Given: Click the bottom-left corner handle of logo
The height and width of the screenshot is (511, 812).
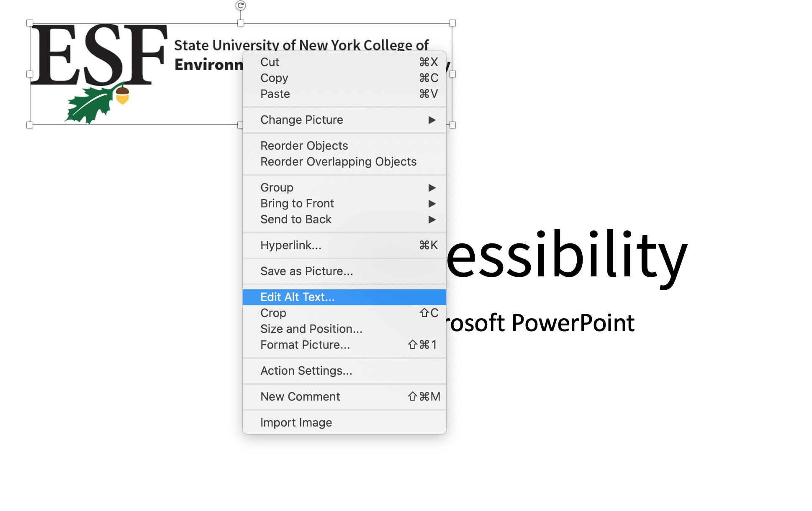Looking at the screenshot, I should pyautogui.click(x=30, y=125).
